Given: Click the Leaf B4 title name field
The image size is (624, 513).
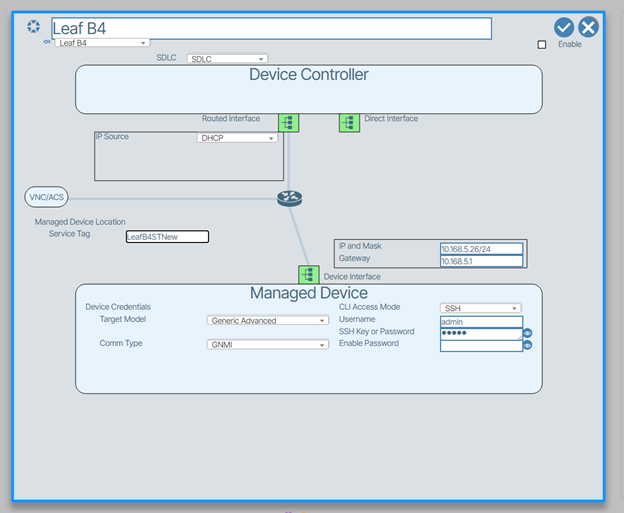Looking at the screenshot, I should 270,28.
